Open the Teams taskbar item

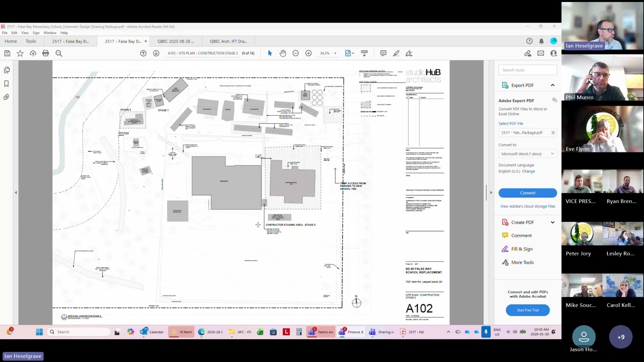point(320,332)
